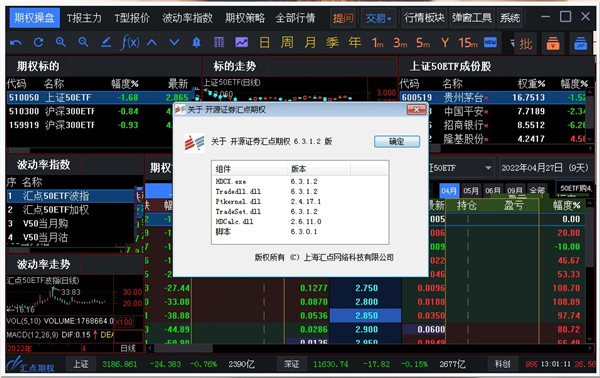The width and height of the screenshot is (600, 378).
Task: Select the 09月 expiry month tab
Action: pyautogui.click(x=515, y=191)
